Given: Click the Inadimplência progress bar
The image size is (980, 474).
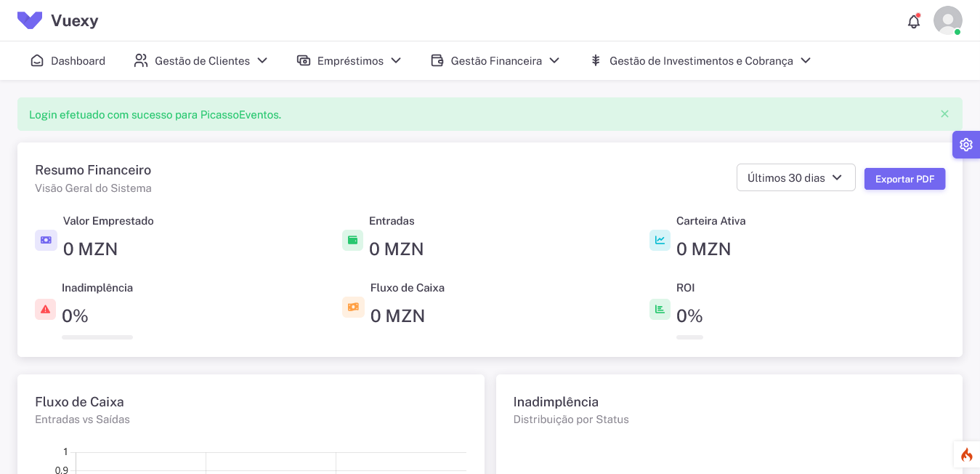Looking at the screenshot, I should coord(97,337).
